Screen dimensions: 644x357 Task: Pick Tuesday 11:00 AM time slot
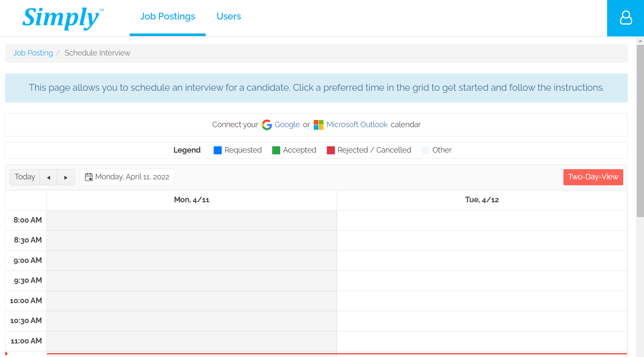pos(482,341)
